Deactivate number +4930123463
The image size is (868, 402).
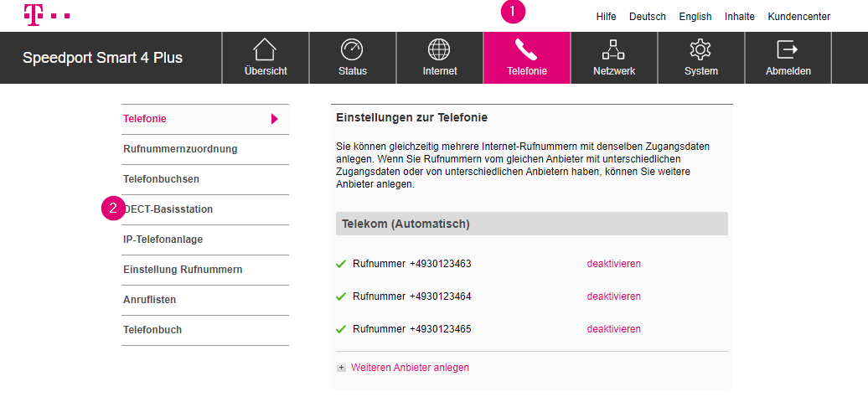point(614,264)
